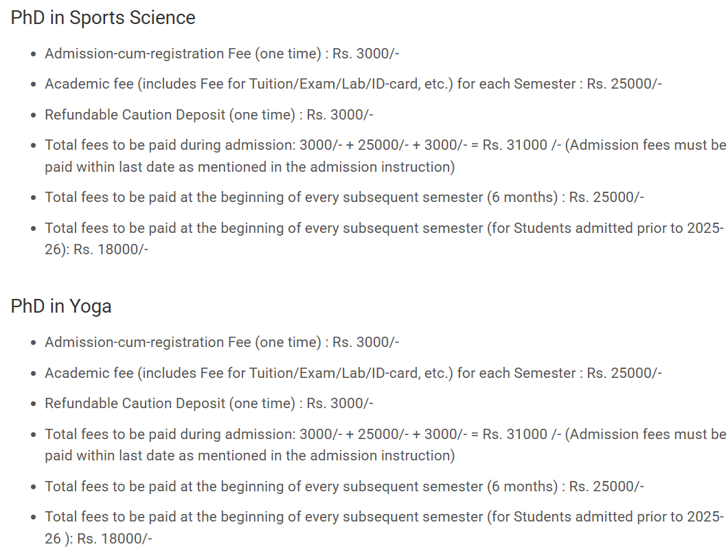Click Yoga subsequent semester Rs. 25000 line
Viewport: 728px width, 560px height.
coord(344,486)
